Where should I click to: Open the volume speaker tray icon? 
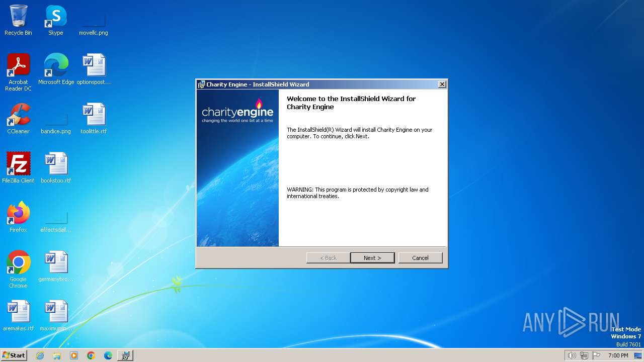[572, 355]
